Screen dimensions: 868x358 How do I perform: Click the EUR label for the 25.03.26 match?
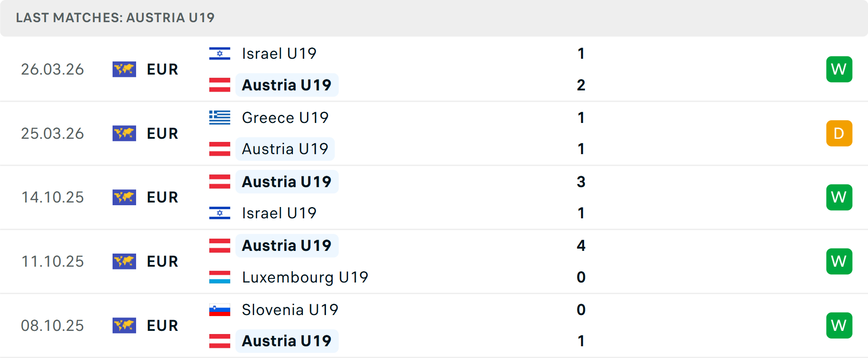coord(163,133)
